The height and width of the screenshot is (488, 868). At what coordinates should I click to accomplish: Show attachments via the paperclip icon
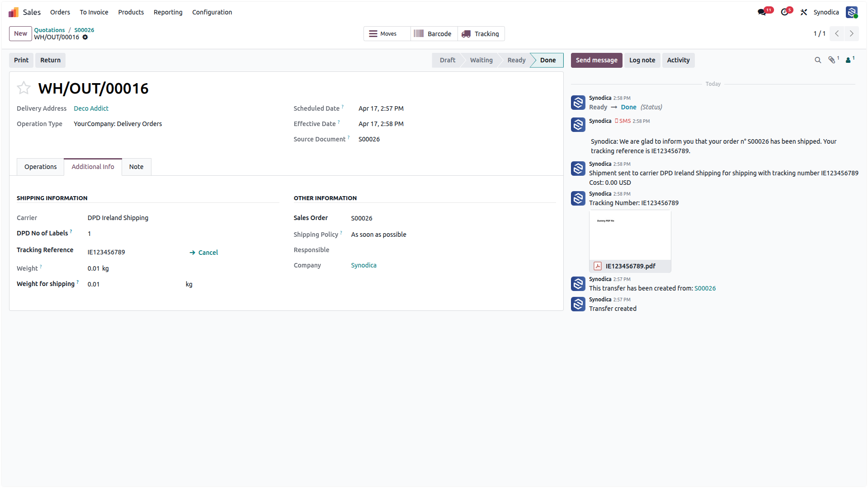[832, 60]
